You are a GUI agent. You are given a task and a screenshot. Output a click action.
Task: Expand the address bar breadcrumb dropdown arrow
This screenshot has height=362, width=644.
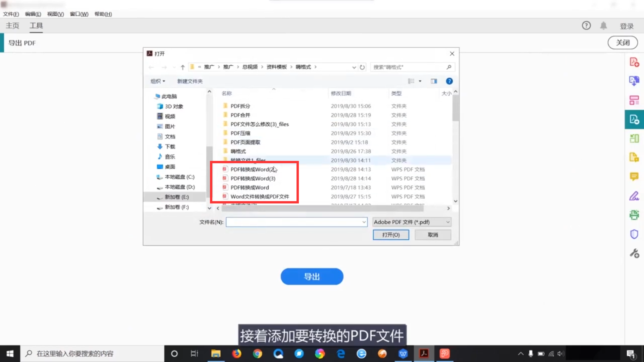tap(354, 67)
